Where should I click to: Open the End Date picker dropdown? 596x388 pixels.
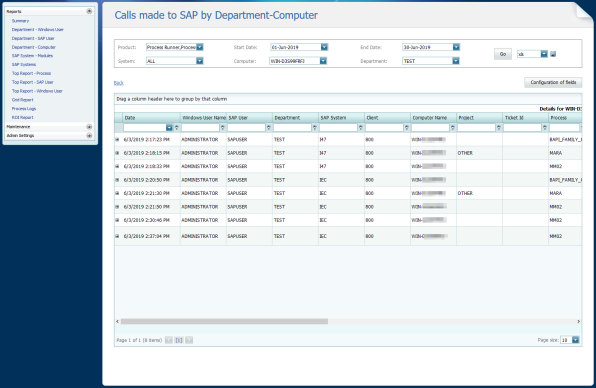(x=456, y=47)
